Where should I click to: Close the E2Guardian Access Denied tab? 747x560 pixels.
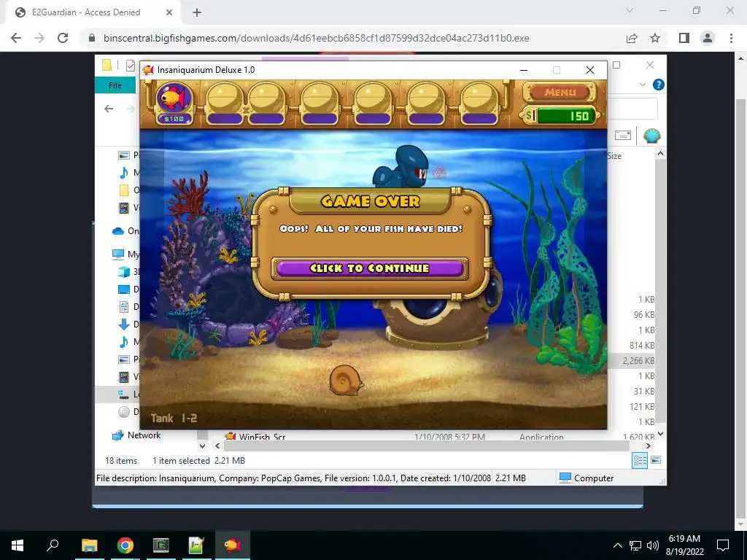tap(169, 12)
